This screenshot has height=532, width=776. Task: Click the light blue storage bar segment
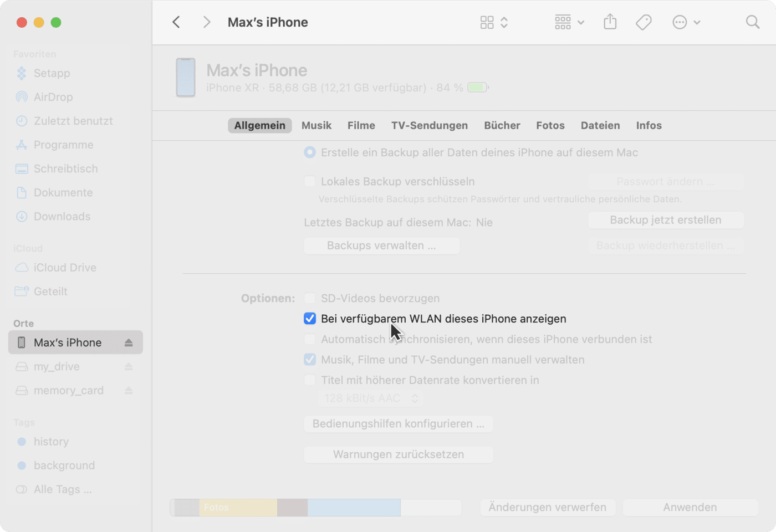354,508
